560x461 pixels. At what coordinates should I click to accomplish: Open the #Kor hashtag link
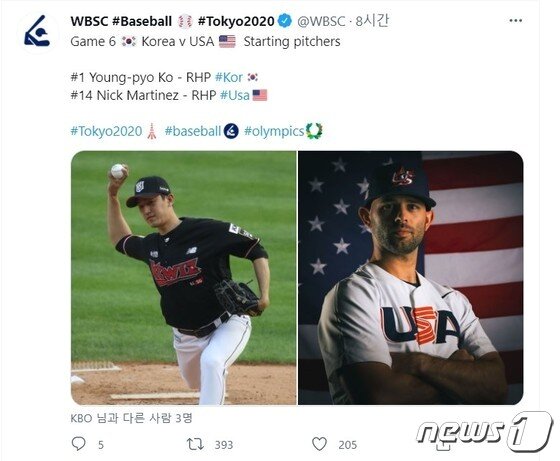point(229,77)
